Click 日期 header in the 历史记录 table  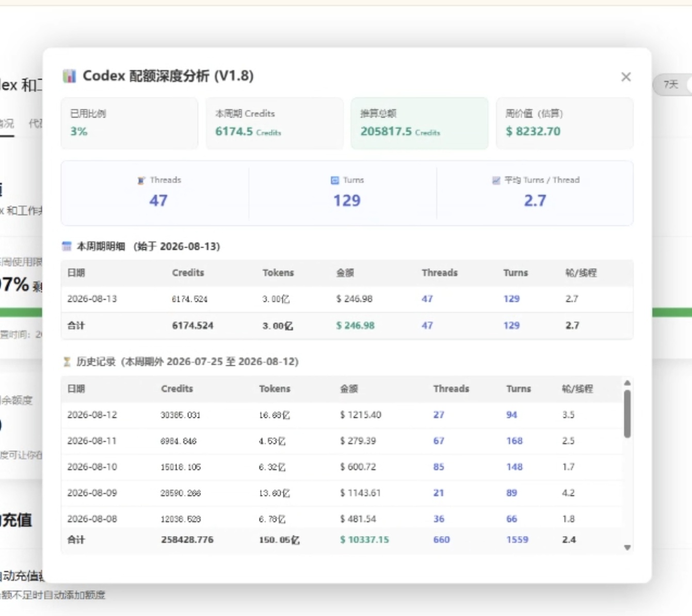tap(76, 389)
